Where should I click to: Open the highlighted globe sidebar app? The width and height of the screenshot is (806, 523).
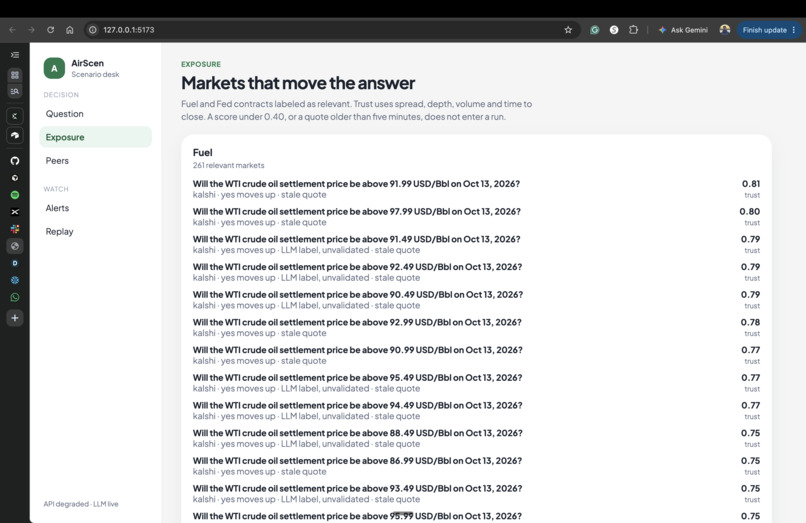tap(15, 246)
